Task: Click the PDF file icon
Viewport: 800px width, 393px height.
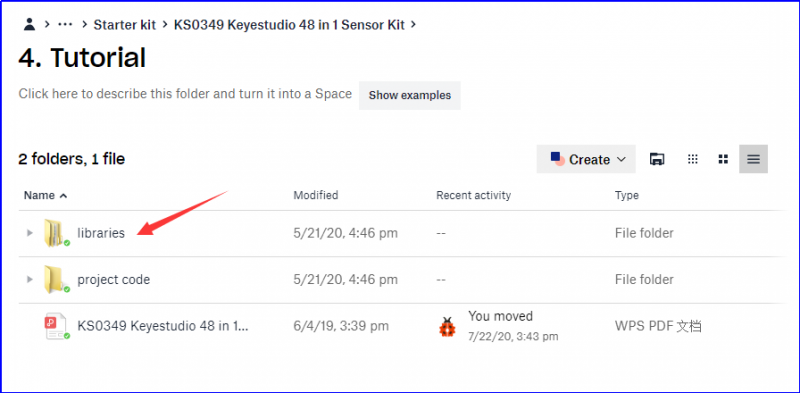Action: (x=56, y=326)
